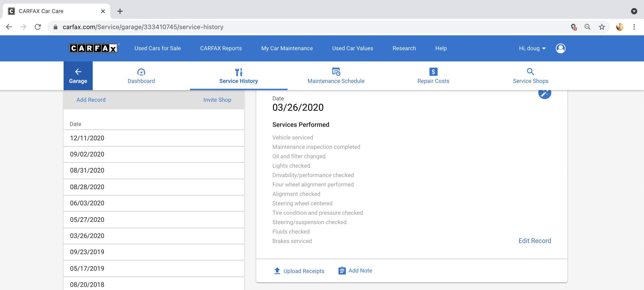Select the 08/31/2020 service record

coord(154,170)
